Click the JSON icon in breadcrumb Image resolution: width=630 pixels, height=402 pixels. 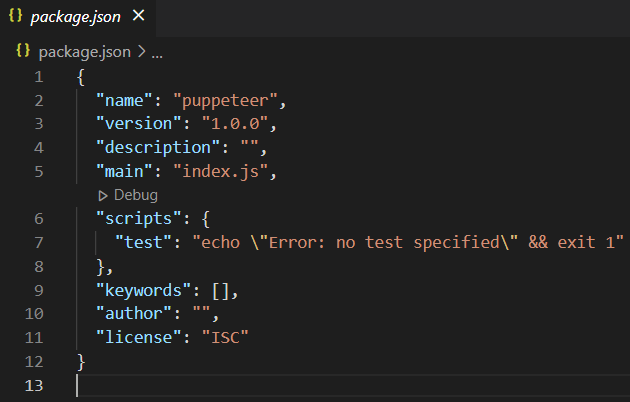(x=23, y=51)
